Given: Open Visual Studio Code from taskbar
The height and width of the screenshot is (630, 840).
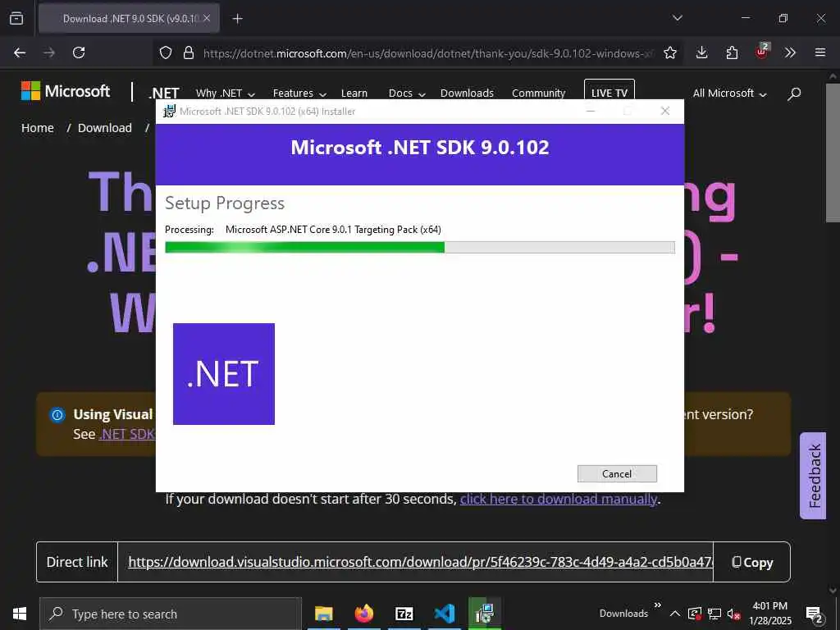Looking at the screenshot, I should 444,614.
